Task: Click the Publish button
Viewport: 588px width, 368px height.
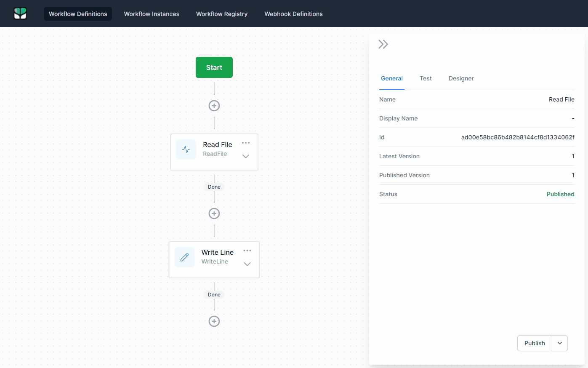Action: point(534,343)
